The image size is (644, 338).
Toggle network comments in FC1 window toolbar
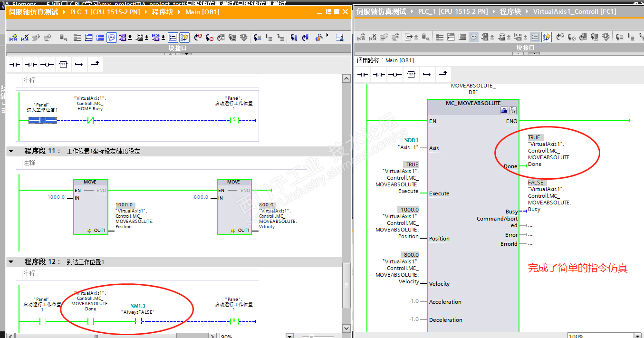[535, 37]
